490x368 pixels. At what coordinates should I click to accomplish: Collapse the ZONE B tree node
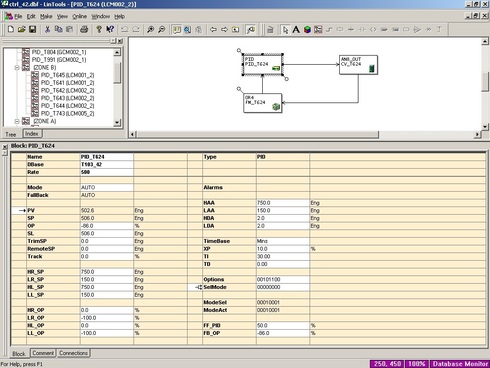17,67
